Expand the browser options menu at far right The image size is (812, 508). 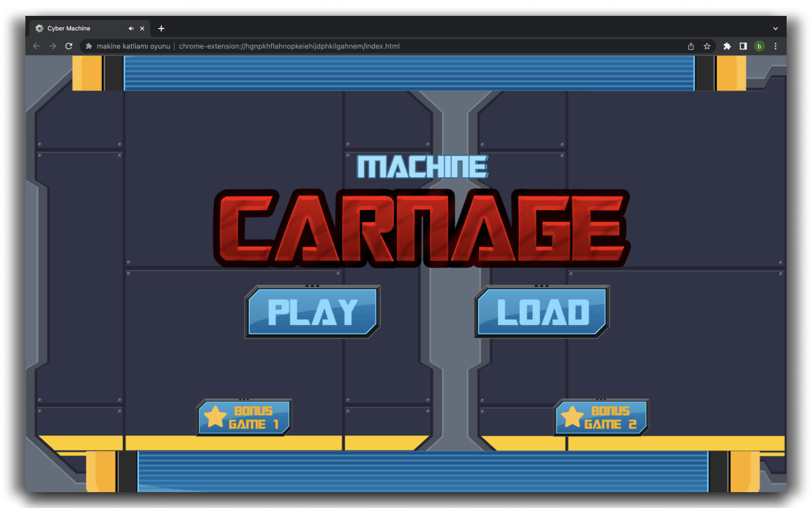tap(775, 46)
